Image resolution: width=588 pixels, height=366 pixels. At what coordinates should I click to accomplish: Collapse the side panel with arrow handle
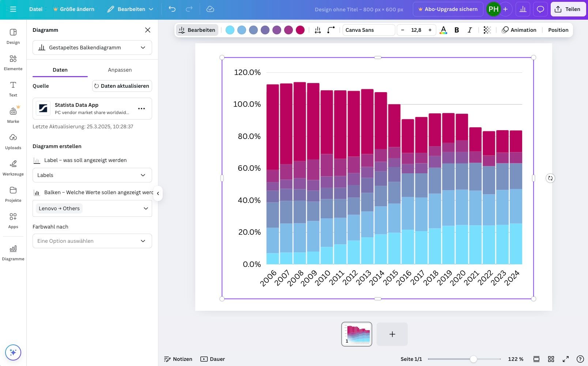[158, 193]
